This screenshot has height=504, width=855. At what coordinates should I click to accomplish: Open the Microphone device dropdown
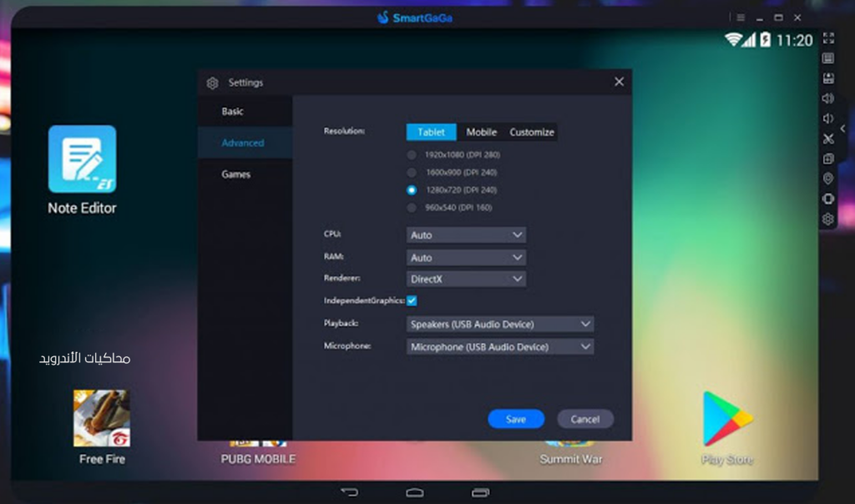500,346
